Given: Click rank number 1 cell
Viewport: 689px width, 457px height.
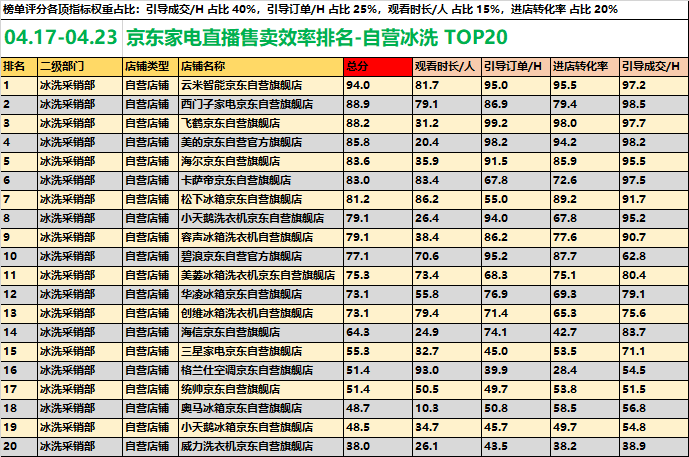Looking at the screenshot, I should tap(19, 85).
